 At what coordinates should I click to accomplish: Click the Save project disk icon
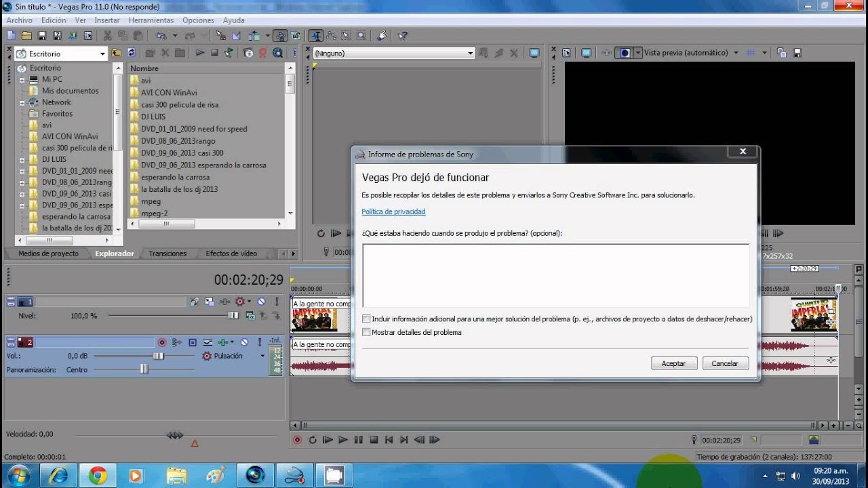(x=41, y=35)
